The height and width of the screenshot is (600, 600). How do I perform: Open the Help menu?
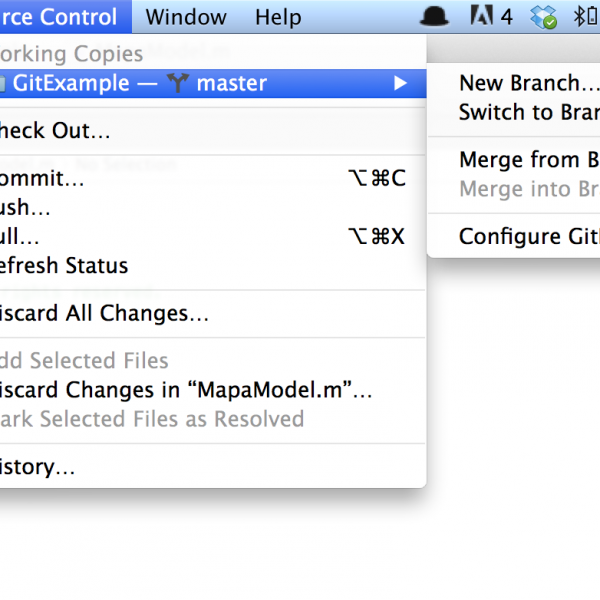click(278, 17)
